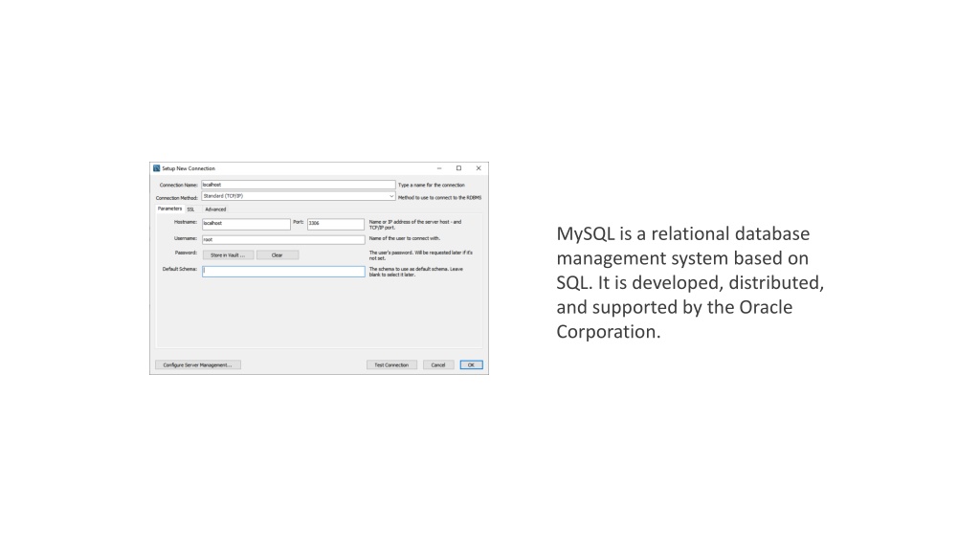Click the slide paragraph about MySQL

tap(690, 282)
